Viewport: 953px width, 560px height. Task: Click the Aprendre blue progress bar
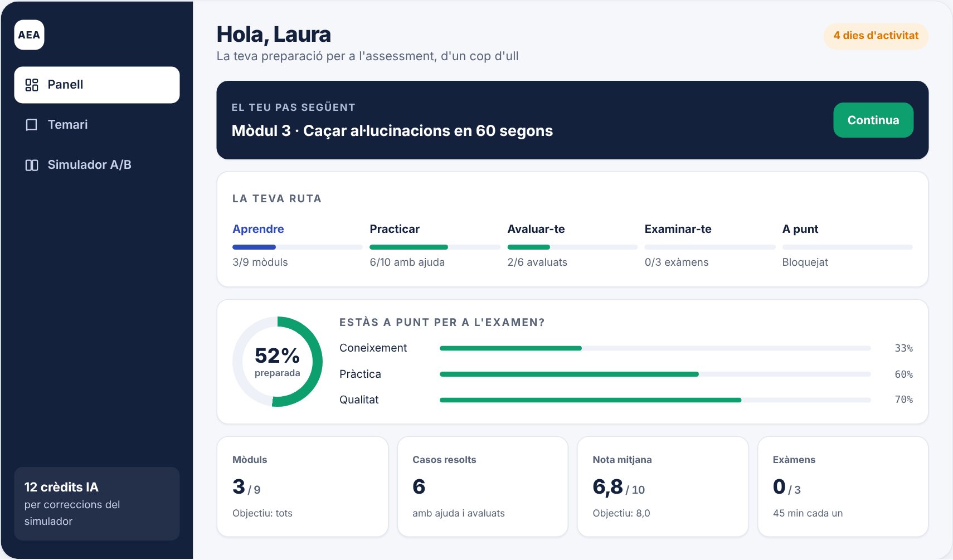(298, 247)
